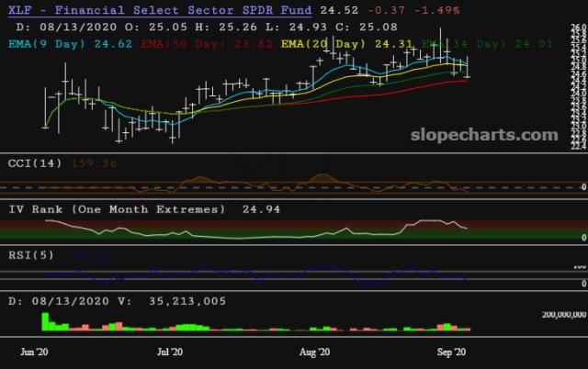Click the Jun '20 time axis label
The image size is (588, 369).
(34, 352)
